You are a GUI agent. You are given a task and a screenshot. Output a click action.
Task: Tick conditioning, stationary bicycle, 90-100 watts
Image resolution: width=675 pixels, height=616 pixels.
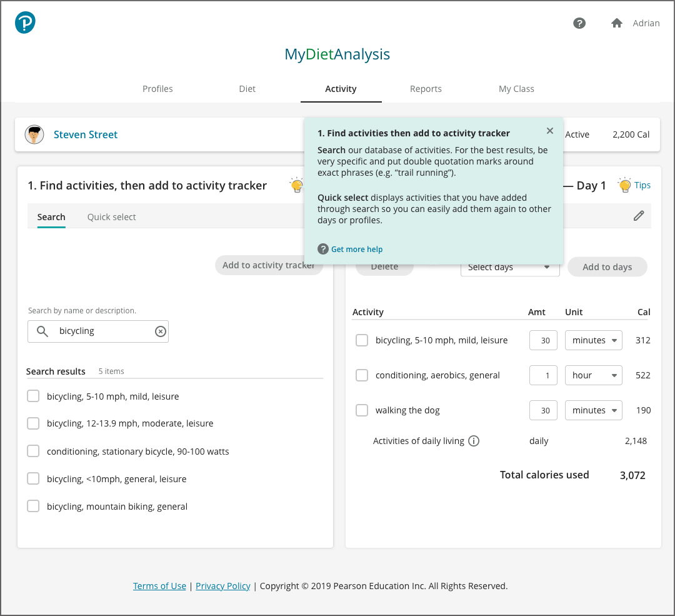pyautogui.click(x=33, y=452)
